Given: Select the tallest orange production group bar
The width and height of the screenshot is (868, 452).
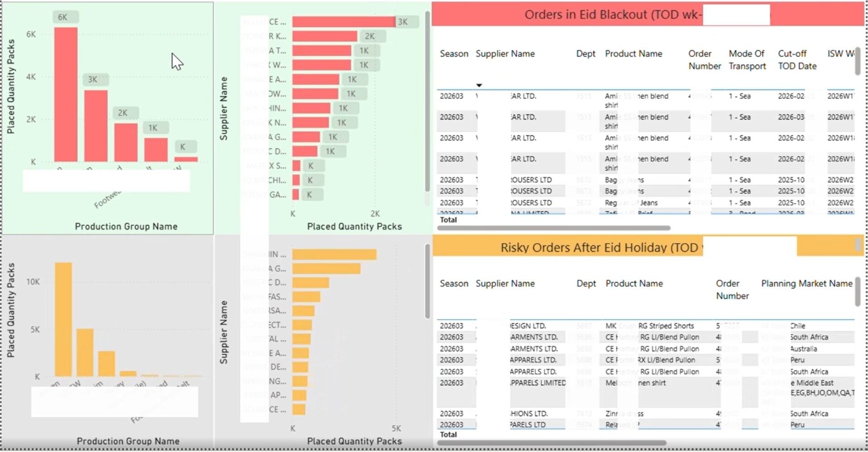Looking at the screenshot, I should coord(63,319).
